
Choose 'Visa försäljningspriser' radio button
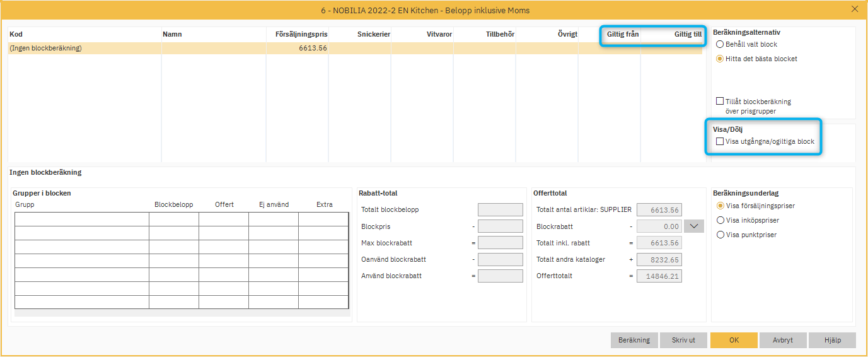[x=720, y=206]
